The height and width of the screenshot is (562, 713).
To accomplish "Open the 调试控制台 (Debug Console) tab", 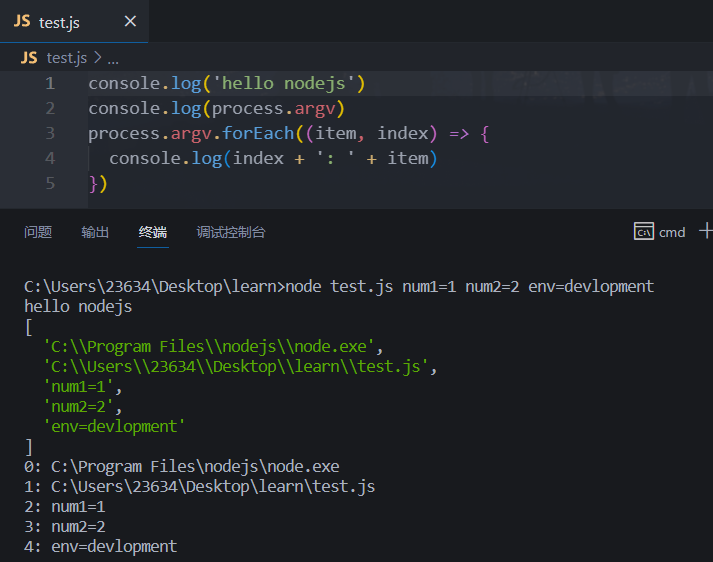I will pyautogui.click(x=231, y=232).
